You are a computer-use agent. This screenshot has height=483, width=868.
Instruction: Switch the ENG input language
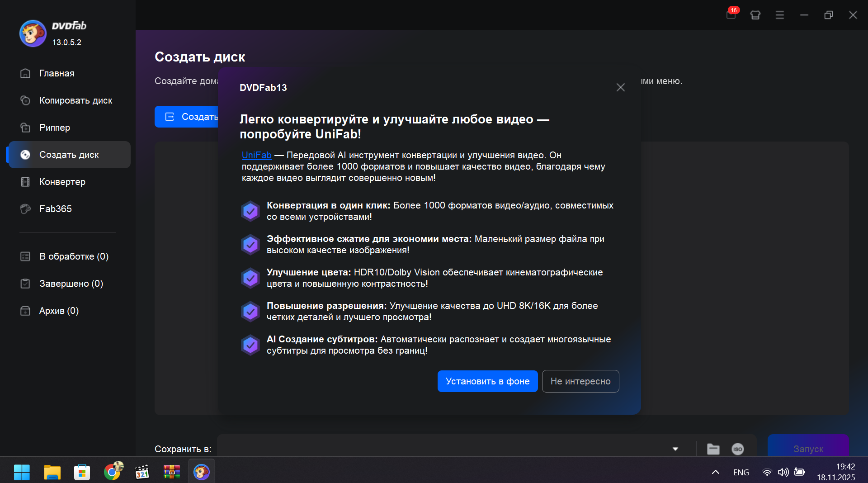click(741, 472)
